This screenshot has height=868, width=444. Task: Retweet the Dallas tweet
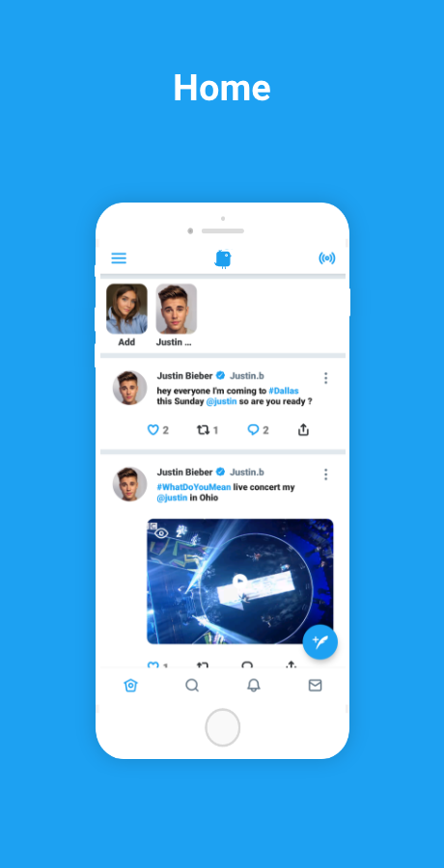[203, 429]
